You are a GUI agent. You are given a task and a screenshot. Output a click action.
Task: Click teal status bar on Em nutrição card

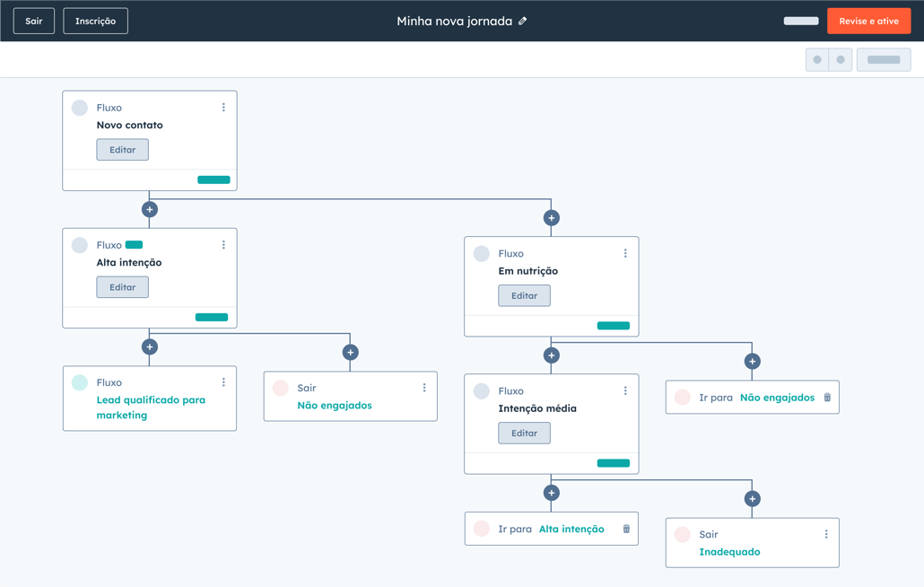point(614,326)
